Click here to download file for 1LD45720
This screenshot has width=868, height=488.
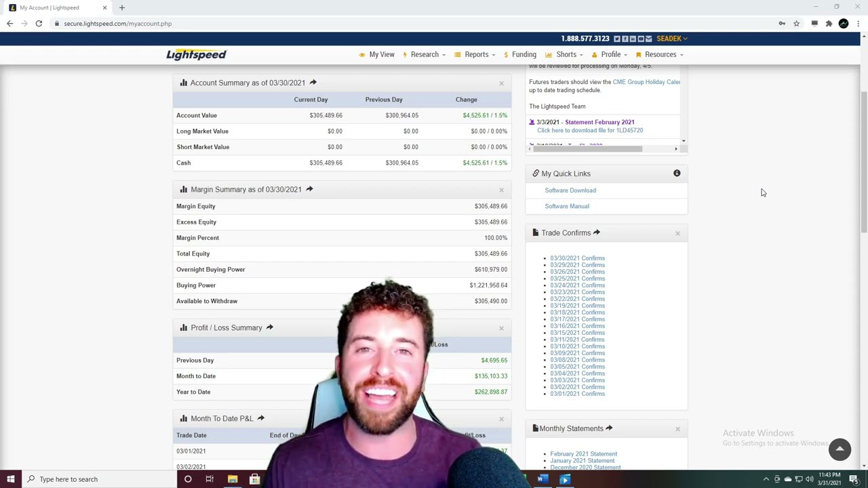590,130
